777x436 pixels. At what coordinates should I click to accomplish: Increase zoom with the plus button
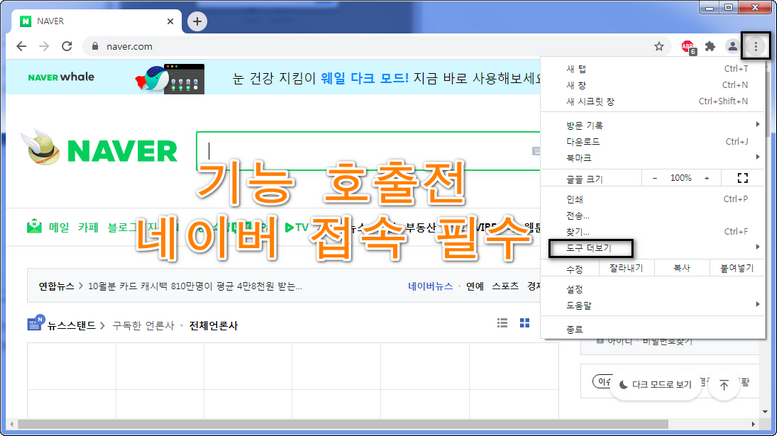point(707,178)
